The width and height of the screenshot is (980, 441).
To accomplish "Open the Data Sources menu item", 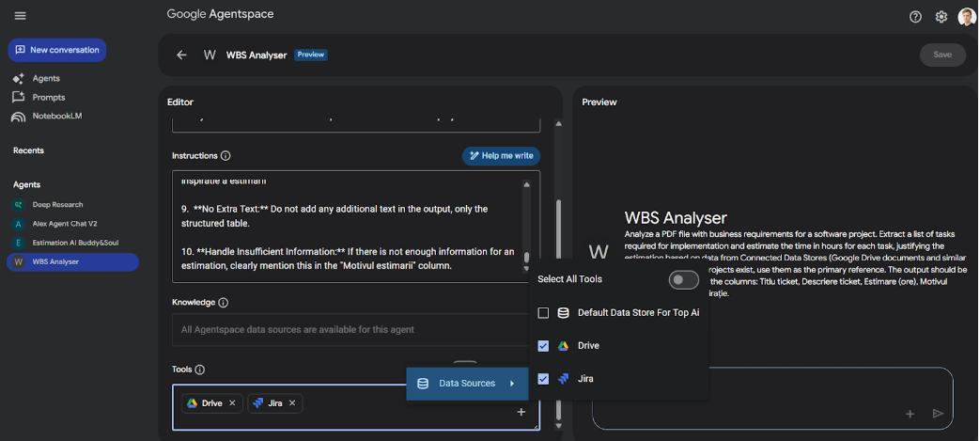I will [468, 384].
